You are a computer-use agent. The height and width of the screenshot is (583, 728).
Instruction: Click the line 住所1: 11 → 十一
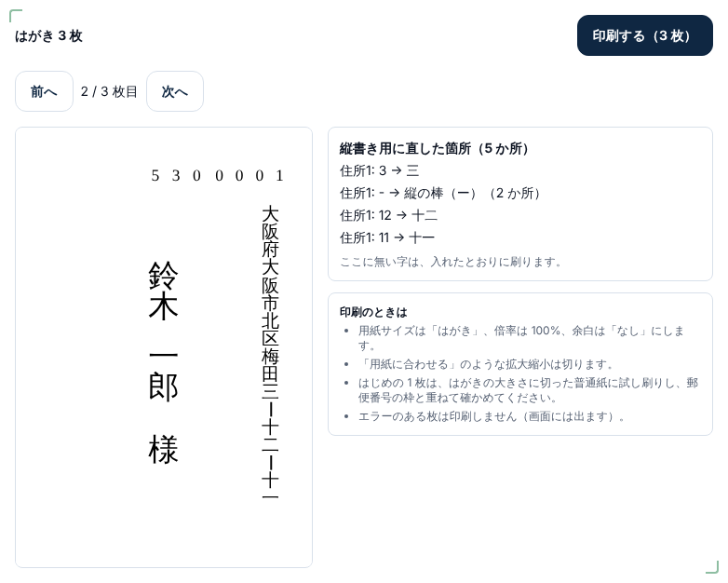[x=387, y=237]
